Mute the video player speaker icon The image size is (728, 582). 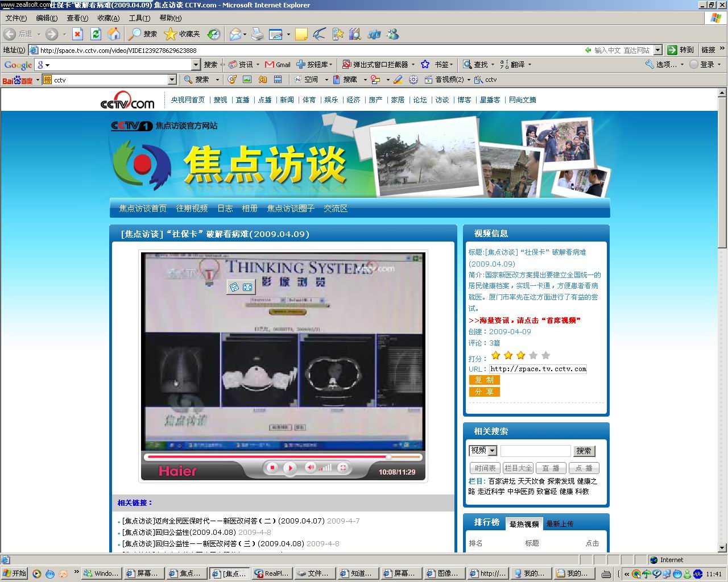[x=311, y=468]
